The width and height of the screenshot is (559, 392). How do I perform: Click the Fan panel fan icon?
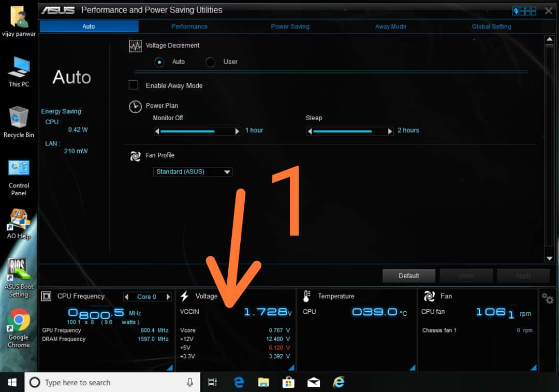pos(429,296)
